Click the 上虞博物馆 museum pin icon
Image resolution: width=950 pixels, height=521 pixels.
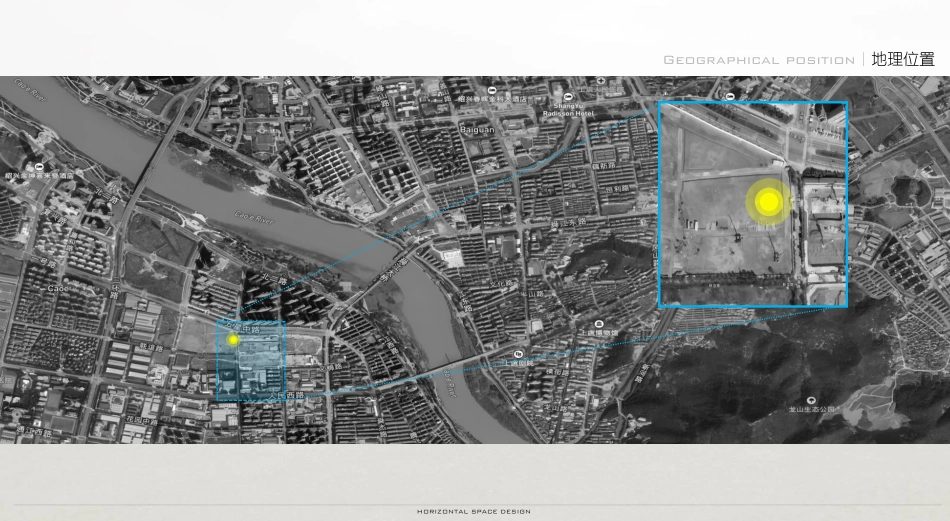[598, 324]
